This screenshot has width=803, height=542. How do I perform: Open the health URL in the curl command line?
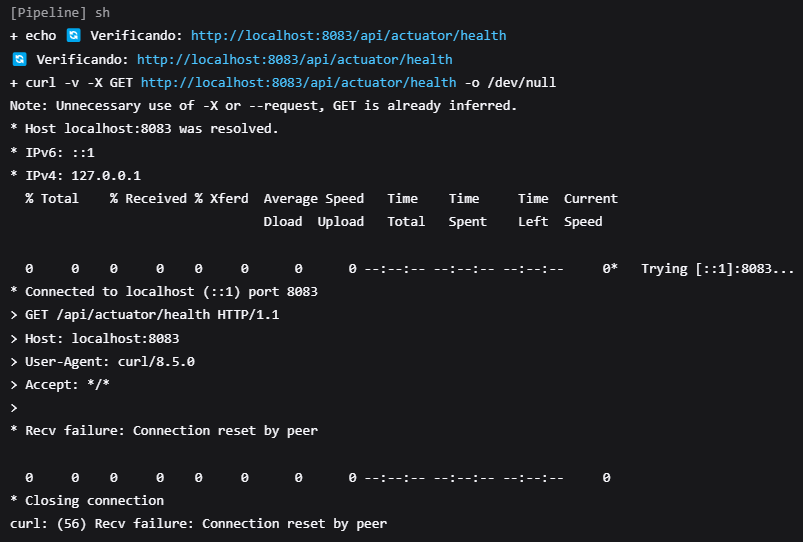click(298, 83)
